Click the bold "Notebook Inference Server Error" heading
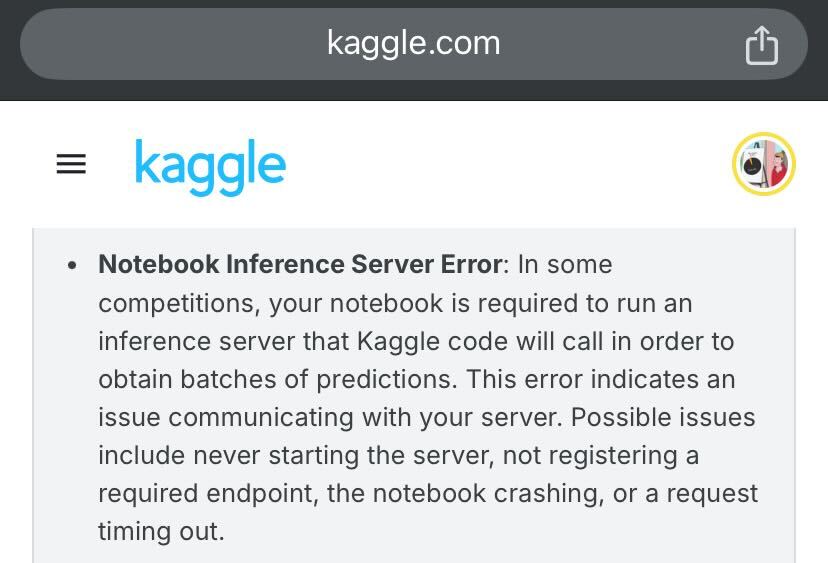The image size is (828, 563). point(300,265)
